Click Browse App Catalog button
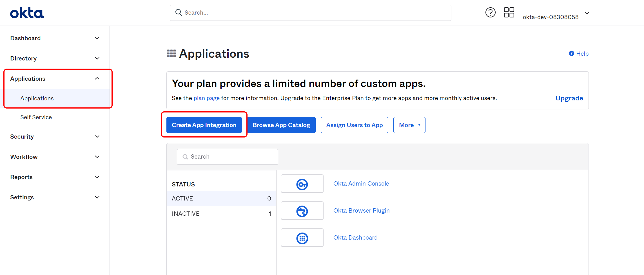The width and height of the screenshot is (644, 275). pos(281,125)
